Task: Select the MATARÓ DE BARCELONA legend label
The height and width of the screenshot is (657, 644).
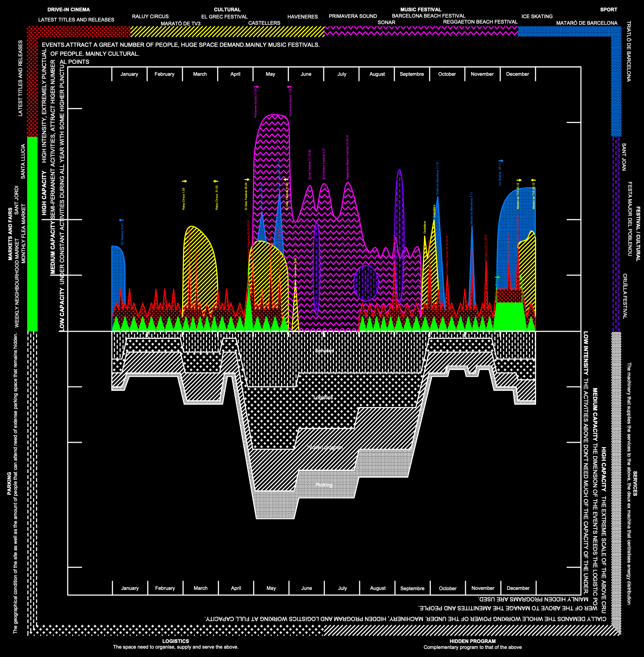Action: [x=586, y=23]
